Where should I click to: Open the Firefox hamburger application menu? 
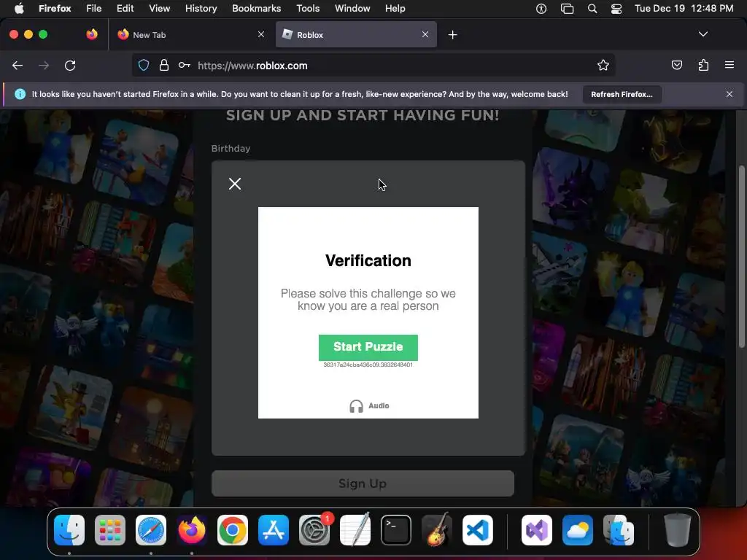pyautogui.click(x=729, y=65)
